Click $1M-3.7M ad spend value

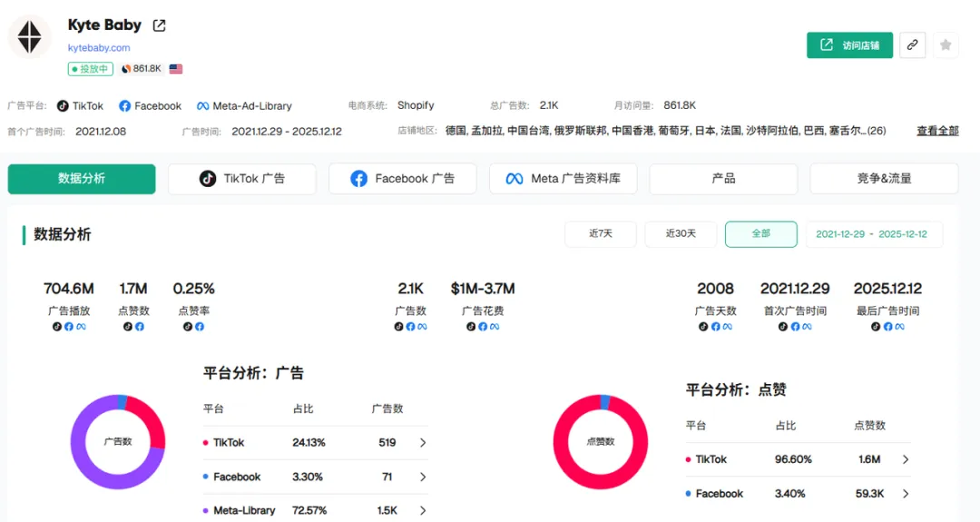483,289
